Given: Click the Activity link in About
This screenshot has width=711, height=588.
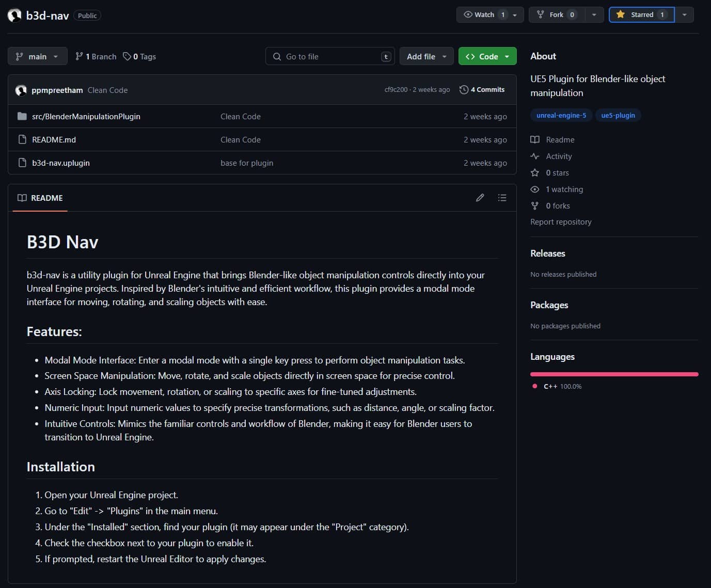Looking at the screenshot, I should [x=559, y=156].
